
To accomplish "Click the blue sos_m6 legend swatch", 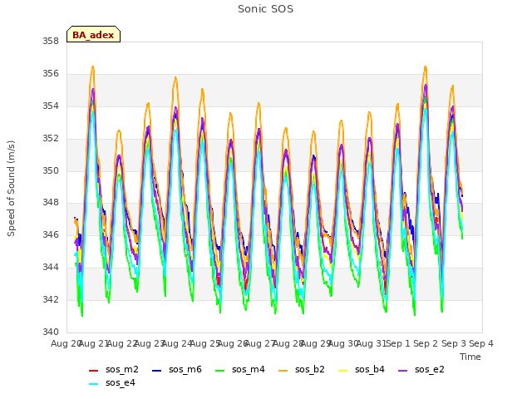I will [x=156, y=371].
